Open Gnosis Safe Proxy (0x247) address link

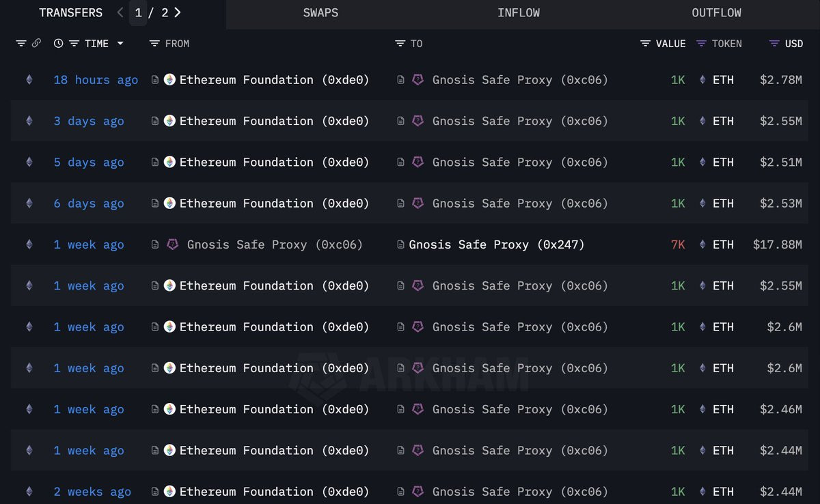[x=497, y=244]
